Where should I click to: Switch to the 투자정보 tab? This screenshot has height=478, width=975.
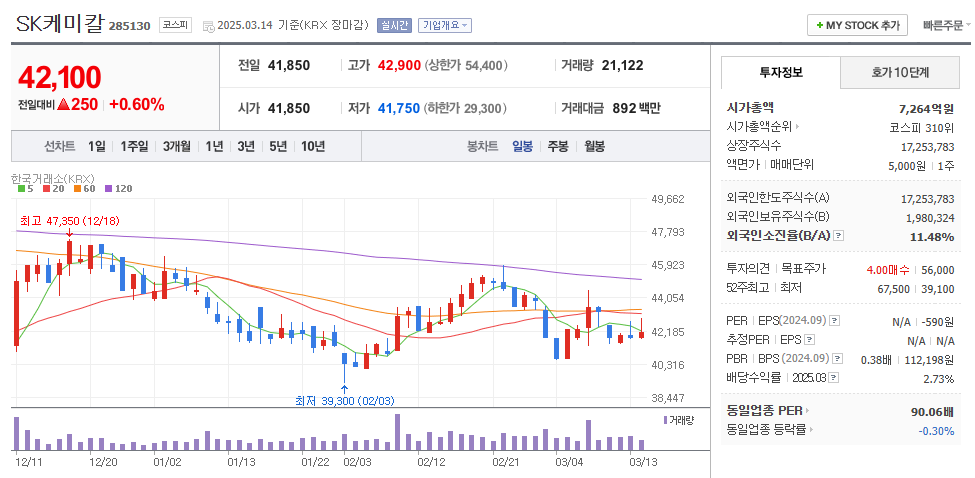(781, 72)
